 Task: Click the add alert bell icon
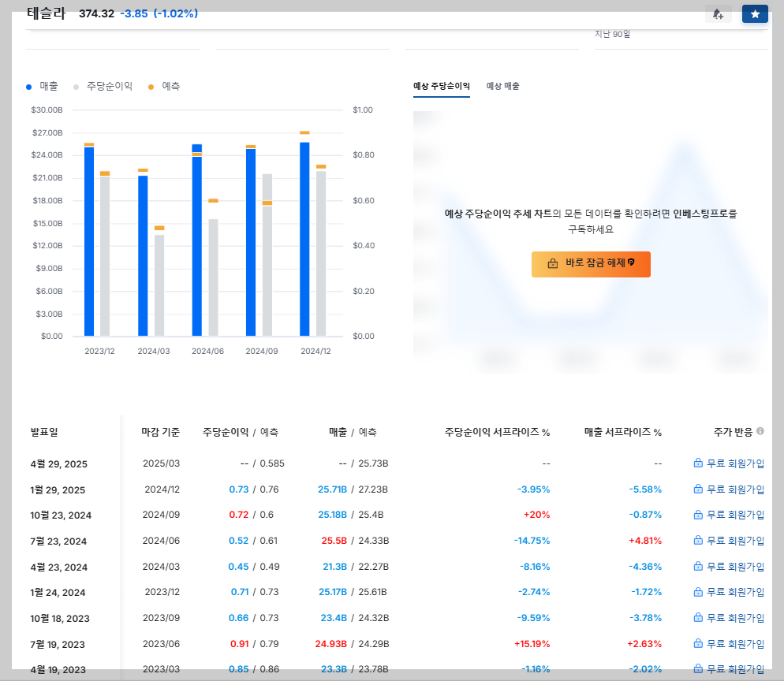point(718,14)
